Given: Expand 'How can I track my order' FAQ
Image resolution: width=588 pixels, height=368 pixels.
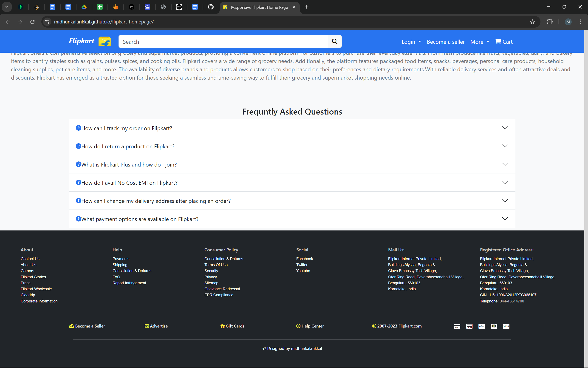Looking at the screenshot, I should [x=292, y=128].
